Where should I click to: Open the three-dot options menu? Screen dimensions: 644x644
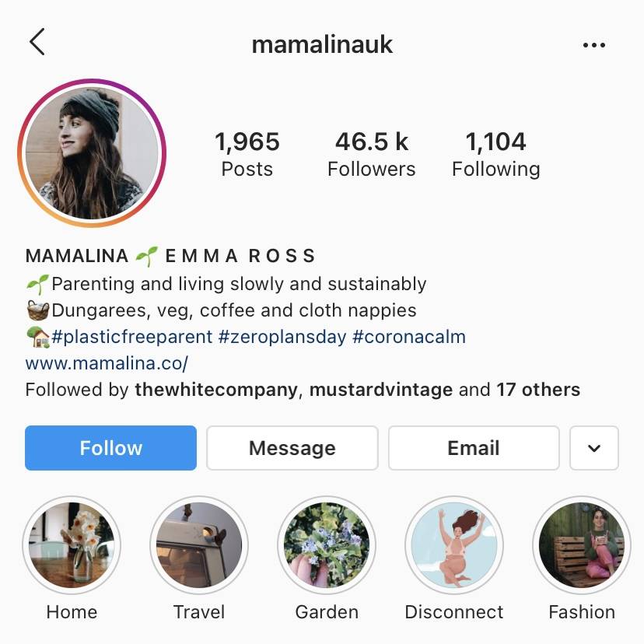(594, 45)
